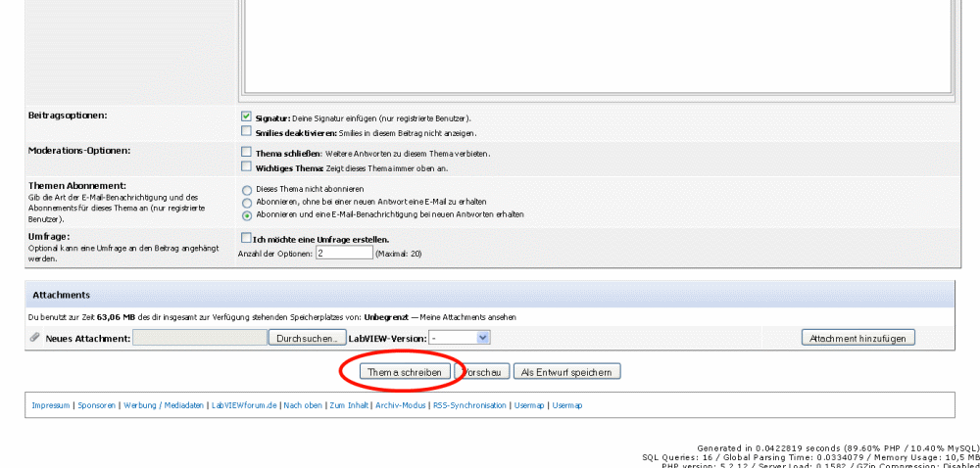The image size is (980, 468).
Task: Open the last Usermap footer link
Action: tap(567, 405)
